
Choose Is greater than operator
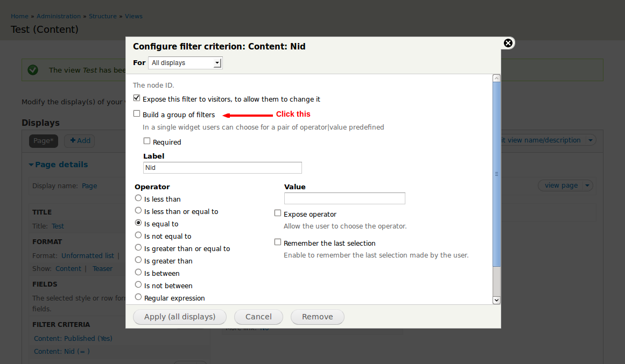pyautogui.click(x=138, y=260)
